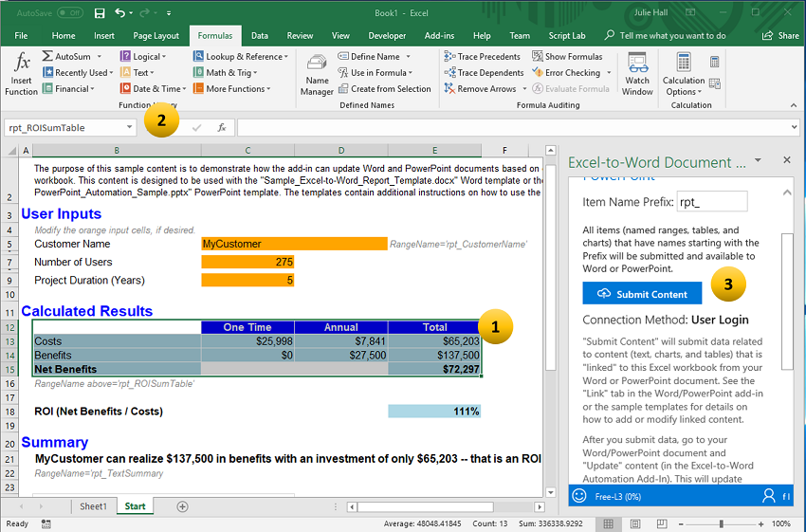Open Recently Used functions list

pyautogui.click(x=78, y=72)
